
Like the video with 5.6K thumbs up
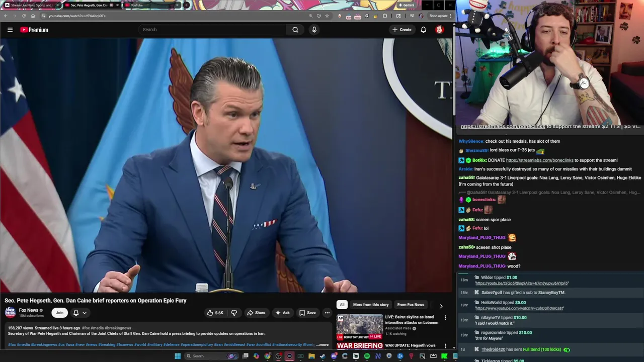[x=215, y=313]
